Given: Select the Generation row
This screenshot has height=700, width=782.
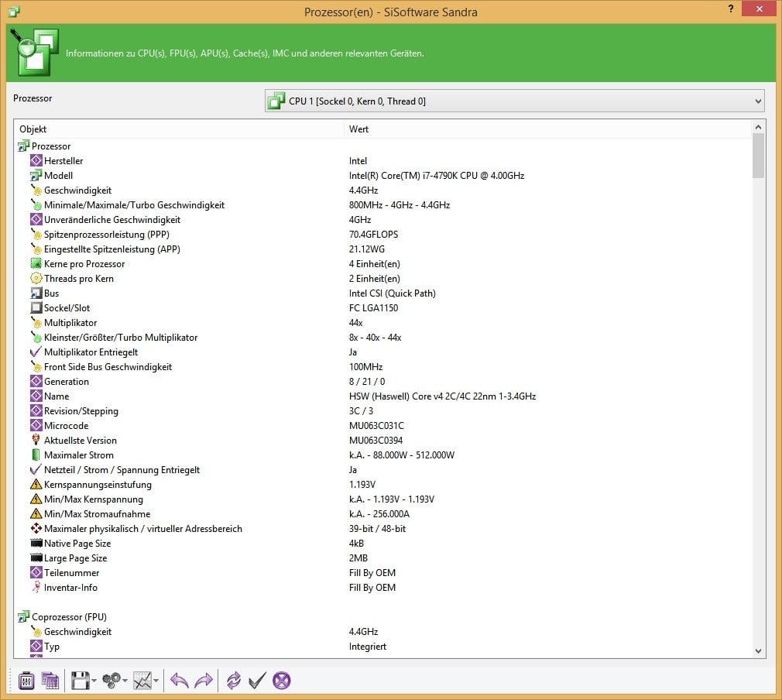Looking at the screenshot, I should (x=382, y=382).
